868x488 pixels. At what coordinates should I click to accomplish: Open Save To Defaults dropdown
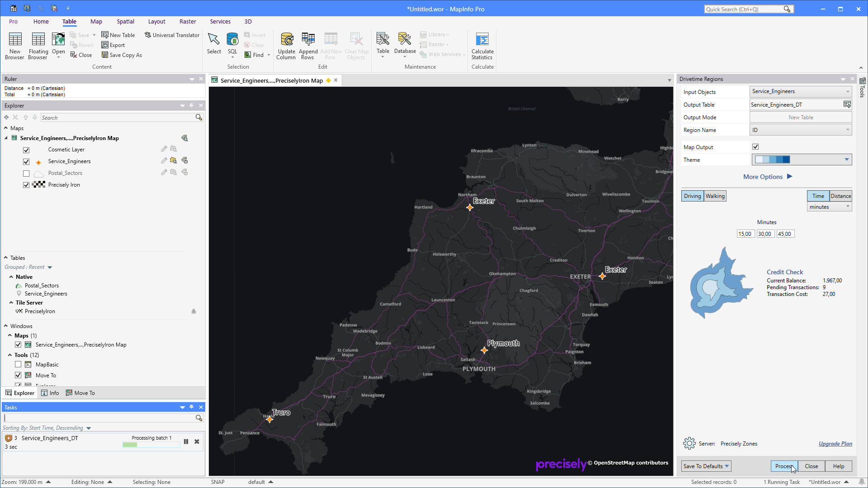click(706, 466)
